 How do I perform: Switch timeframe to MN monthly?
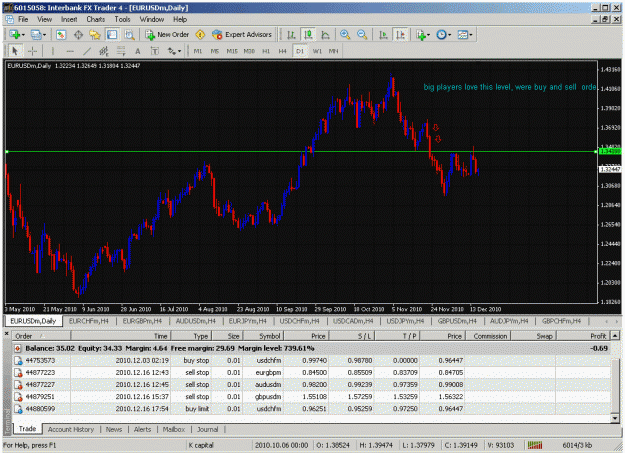(x=334, y=51)
